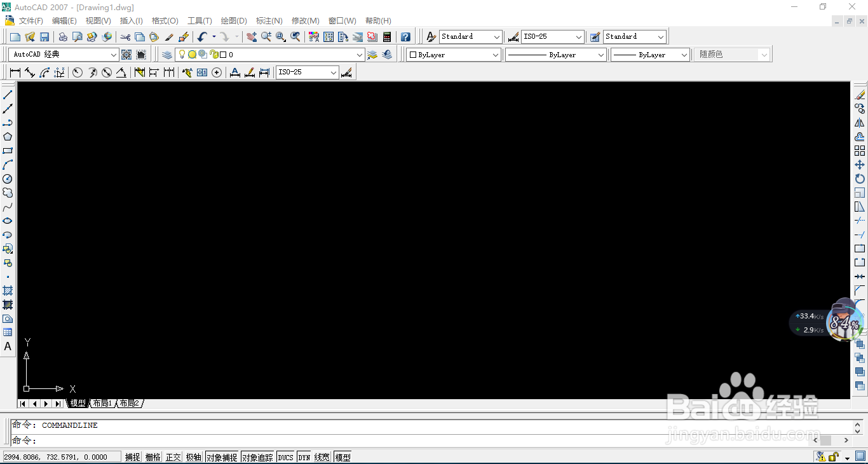Select the Offset modify tool

tap(860, 137)
